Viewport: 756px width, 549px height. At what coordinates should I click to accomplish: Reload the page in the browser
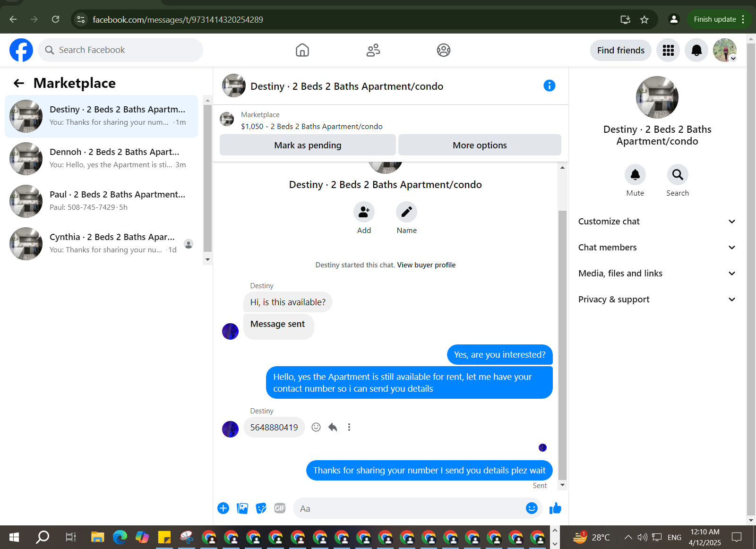point(55,19)
